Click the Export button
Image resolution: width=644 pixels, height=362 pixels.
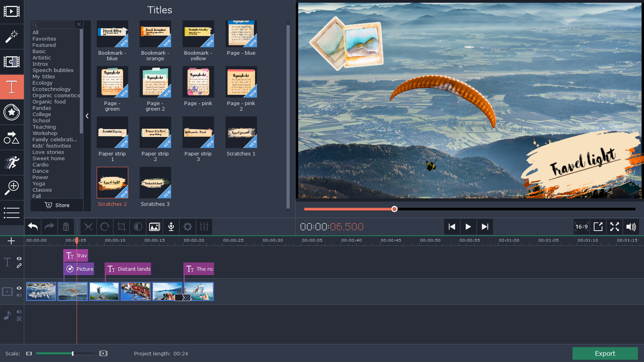click(x=605, y=353)
